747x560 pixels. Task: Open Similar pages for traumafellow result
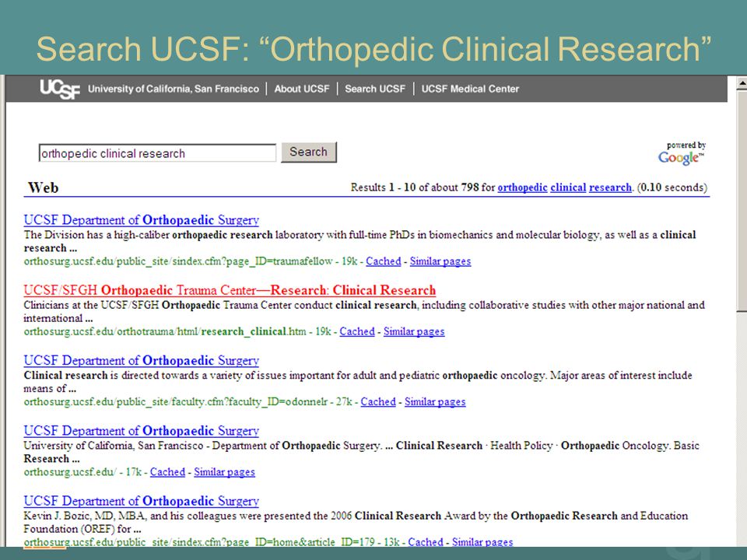tap(440, 261)
